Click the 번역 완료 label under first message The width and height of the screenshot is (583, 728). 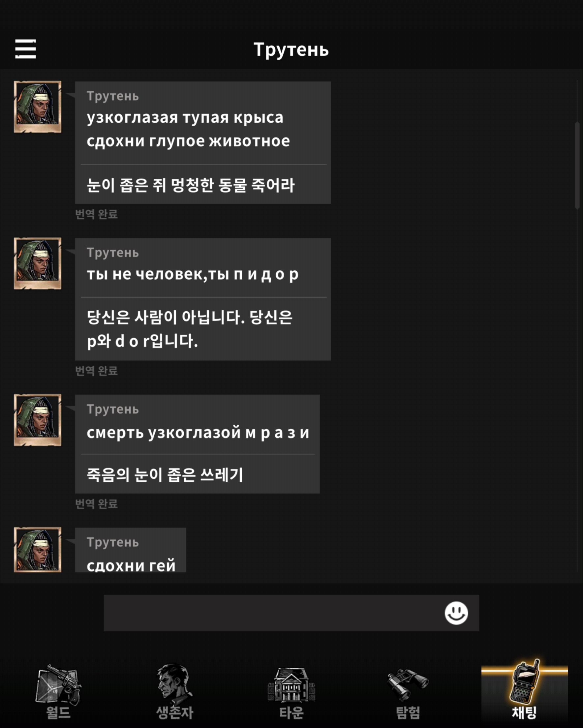96,214
